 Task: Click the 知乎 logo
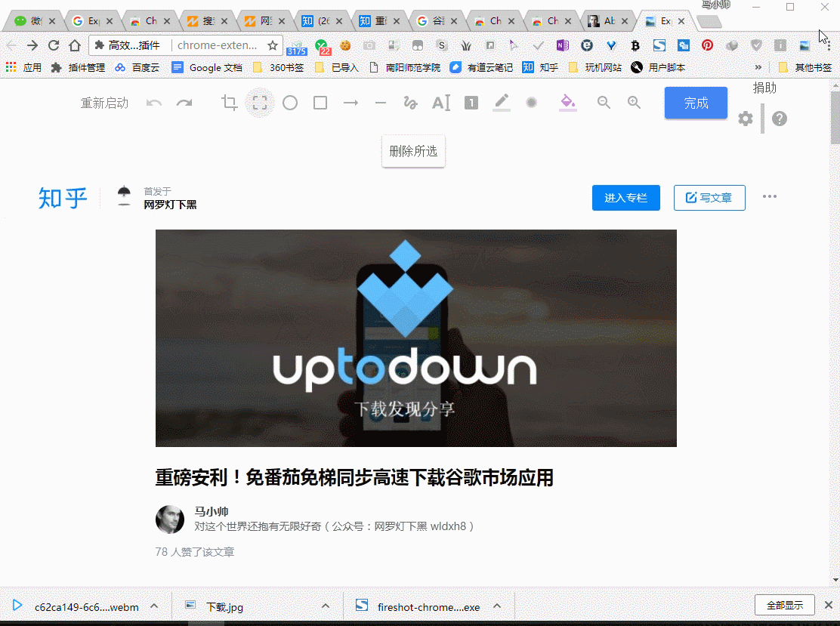pyautogui.click(x=63, y=198)
